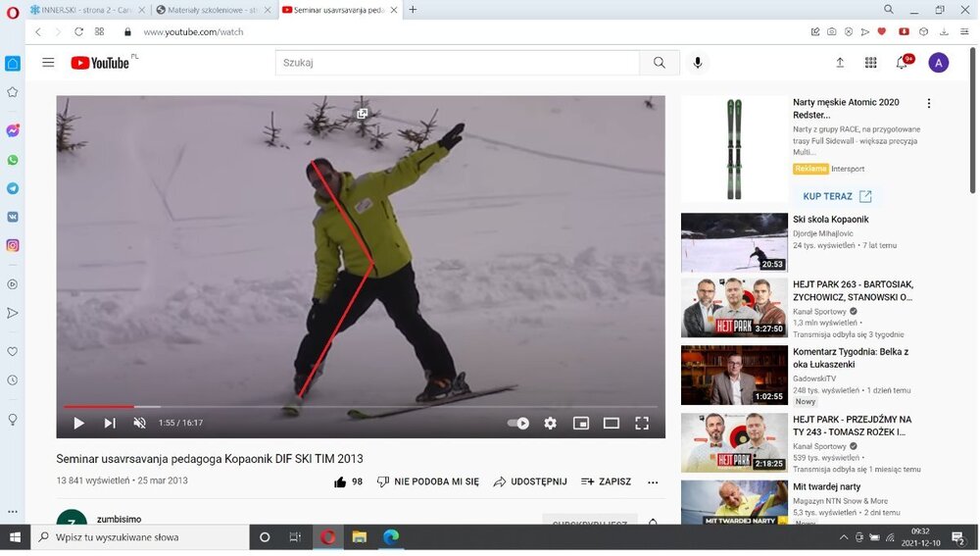Open Messenger in Opera sidebar
980x556 pixels.
(x=13, y=130)
